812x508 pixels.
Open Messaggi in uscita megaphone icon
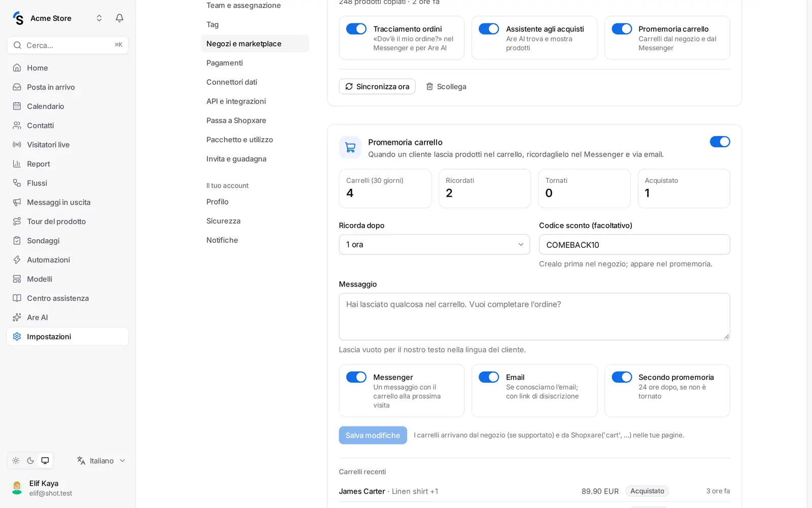(x=17, y=202)
